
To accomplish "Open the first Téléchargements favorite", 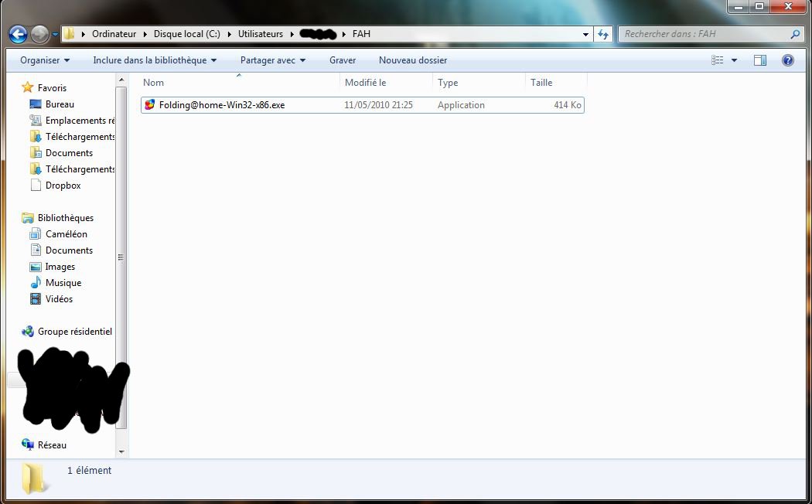I will tap(80, 137).
